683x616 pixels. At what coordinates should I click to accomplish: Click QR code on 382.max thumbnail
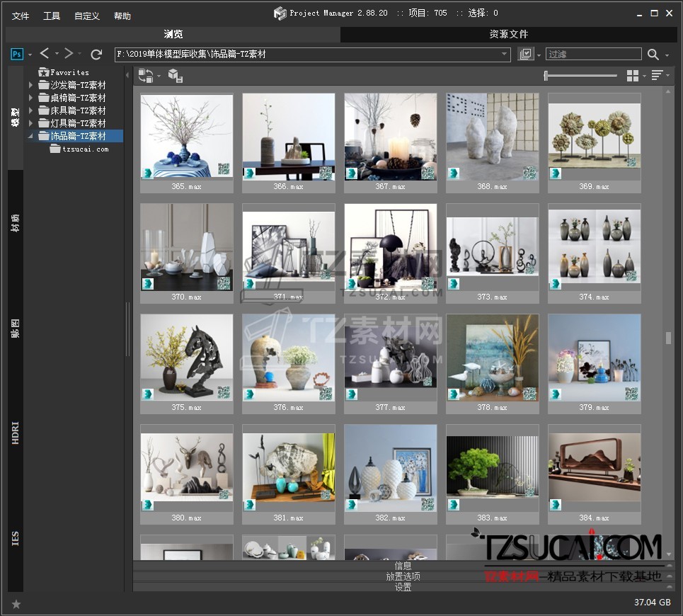coord(427,504)
